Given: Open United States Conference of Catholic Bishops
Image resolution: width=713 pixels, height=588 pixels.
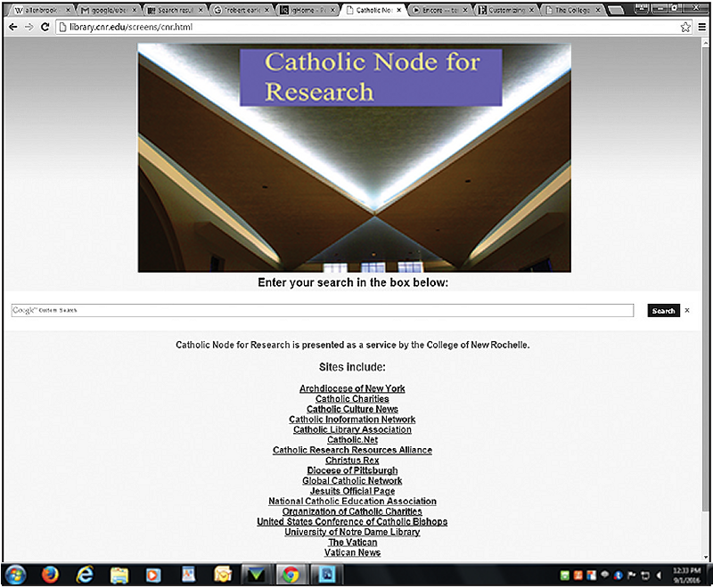Looking at the screenshot, I should (x=352, y=521).
